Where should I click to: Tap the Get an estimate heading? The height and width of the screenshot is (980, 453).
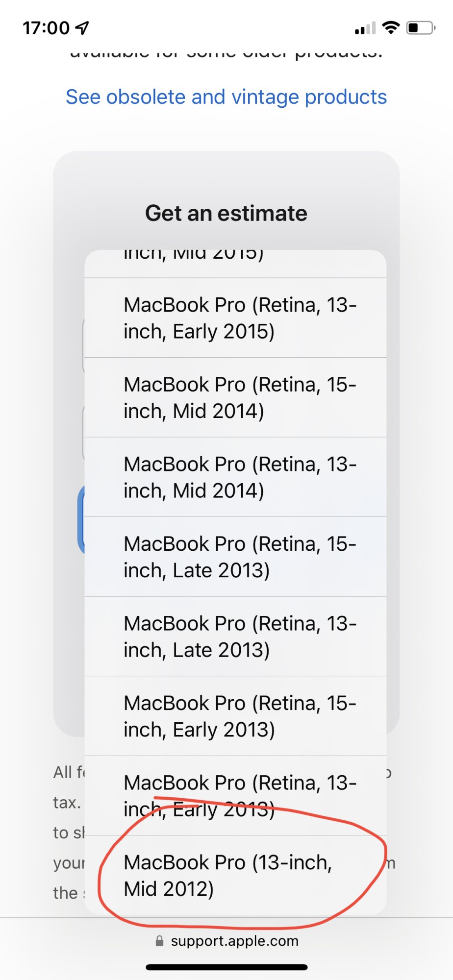tap(226, 213)
